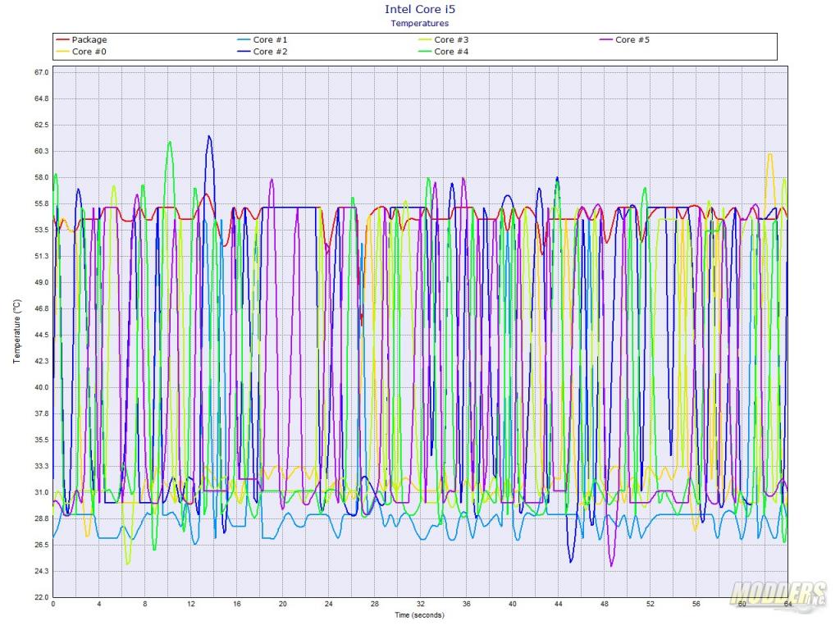This screenshot has width=840, height=630.
Task: Click the 64.8 temperature axis value
Action: tap(41, 98)
